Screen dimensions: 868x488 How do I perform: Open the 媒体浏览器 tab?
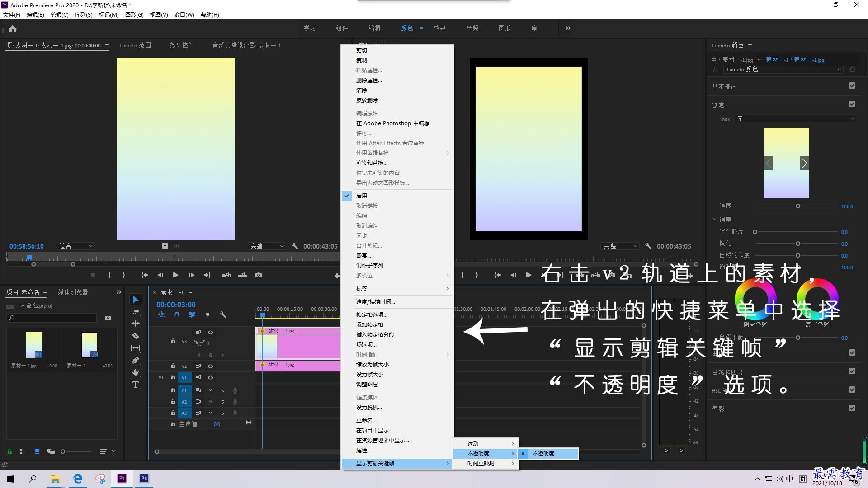[73, 292]
